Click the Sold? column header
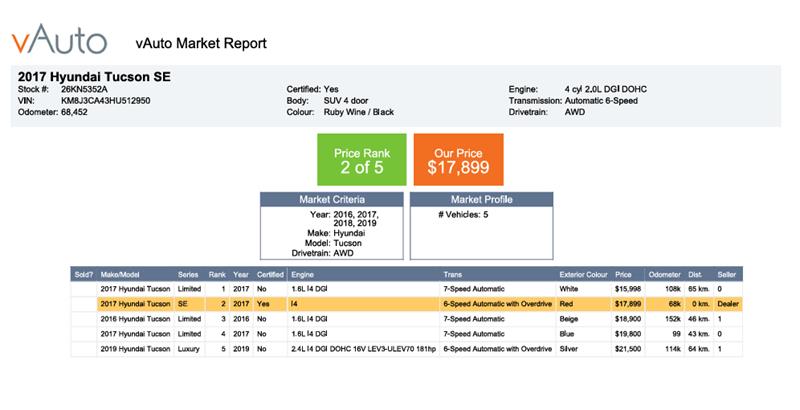 pos(84,274)
